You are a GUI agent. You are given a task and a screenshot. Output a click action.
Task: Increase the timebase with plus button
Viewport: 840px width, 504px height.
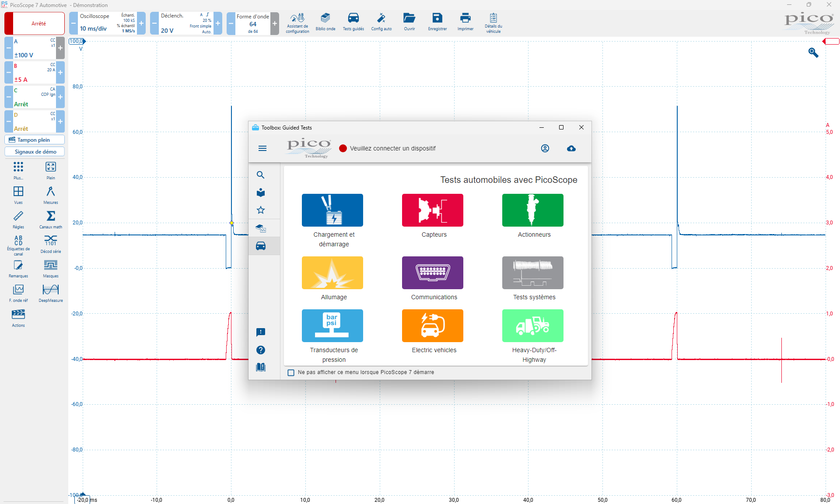point(141,23)
